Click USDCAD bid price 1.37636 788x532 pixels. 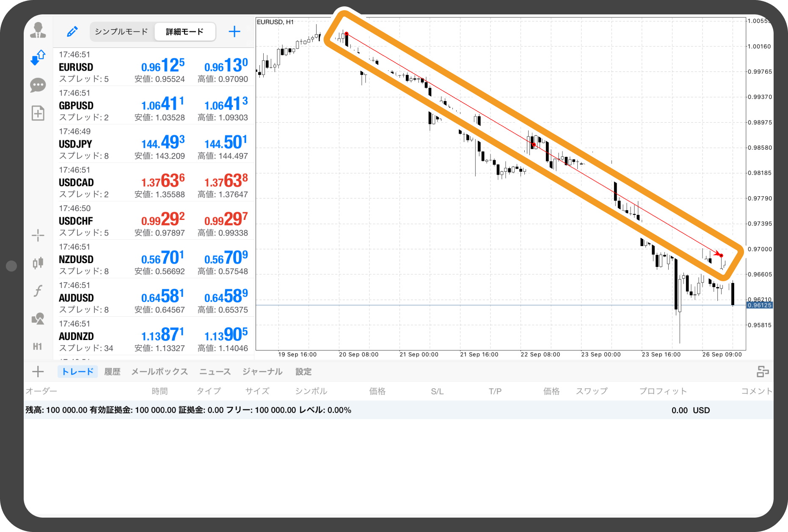[x=163, y=181]
